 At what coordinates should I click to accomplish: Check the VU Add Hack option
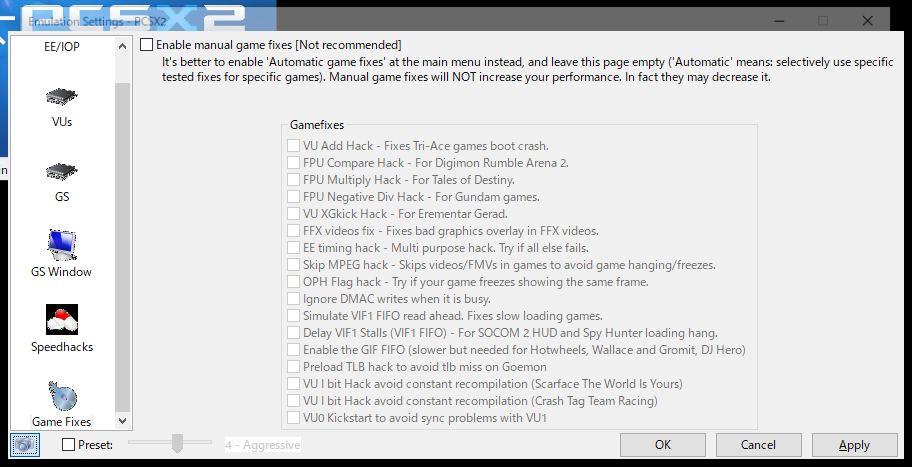(294, 146)
